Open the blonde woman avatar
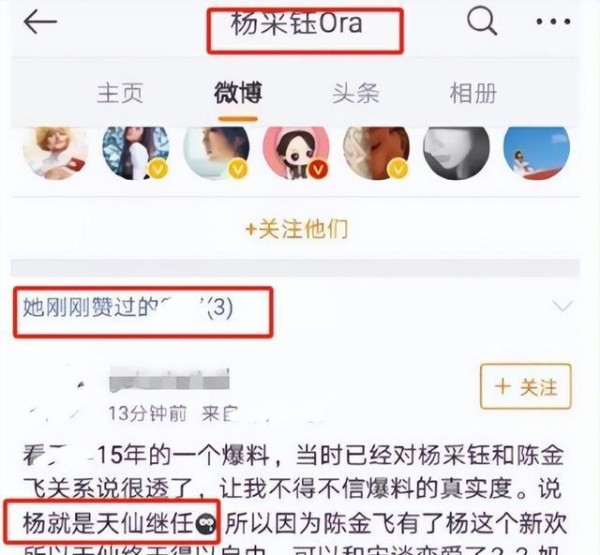This screenshot has width=600, height=555. pyautogui.click(x=56, y=152)
